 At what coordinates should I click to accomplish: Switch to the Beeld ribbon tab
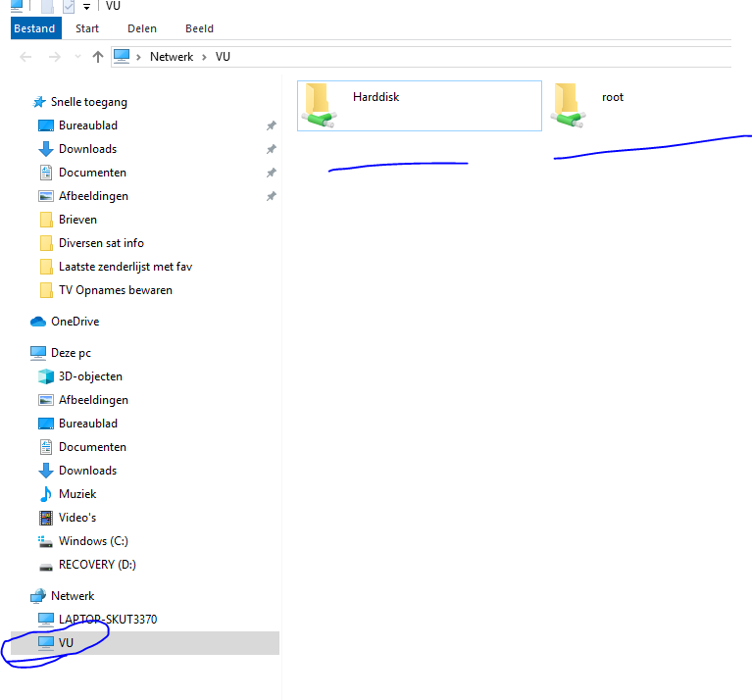click(x=199, y=28)
